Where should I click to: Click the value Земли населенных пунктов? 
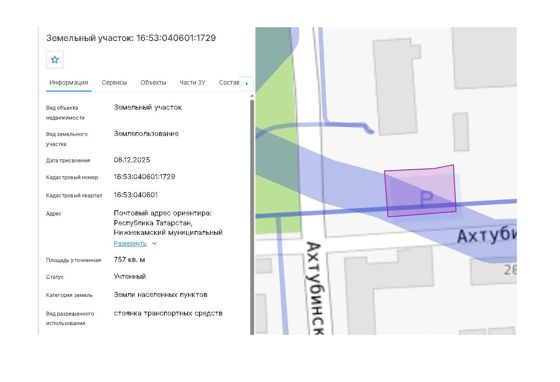tap(160, 295)
